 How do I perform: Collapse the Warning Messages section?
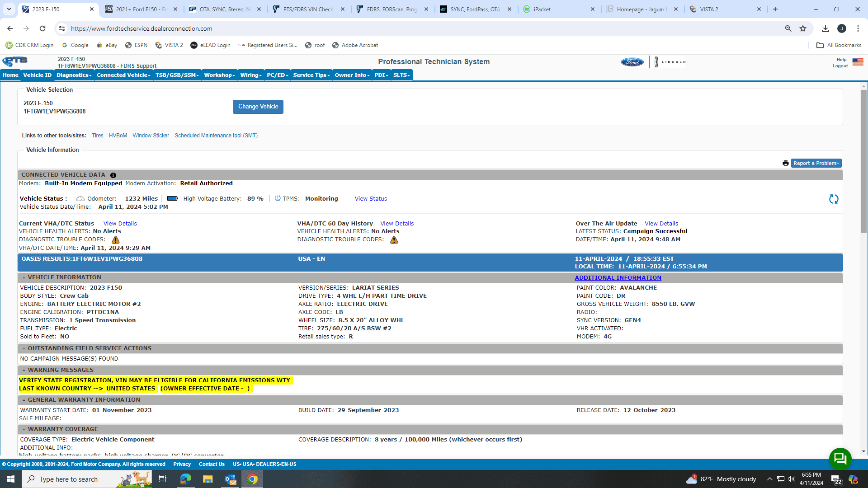click(x=24, y=371)
